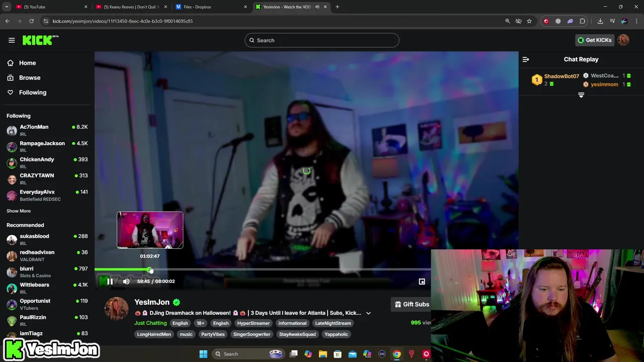This screenshot has height=362, width=644.
Task: Click the seek preview thumbnail
Action: 150,230
